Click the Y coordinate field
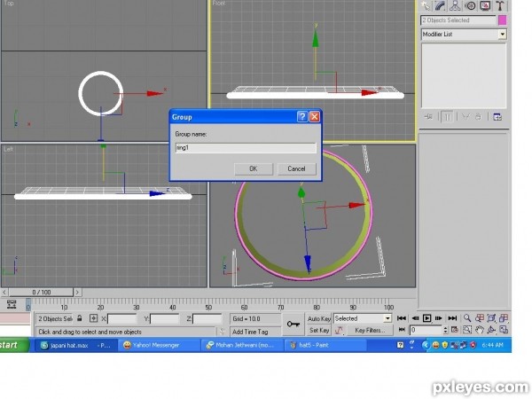The height and width of the screenshot is (399, 532). tap(165, 319)
